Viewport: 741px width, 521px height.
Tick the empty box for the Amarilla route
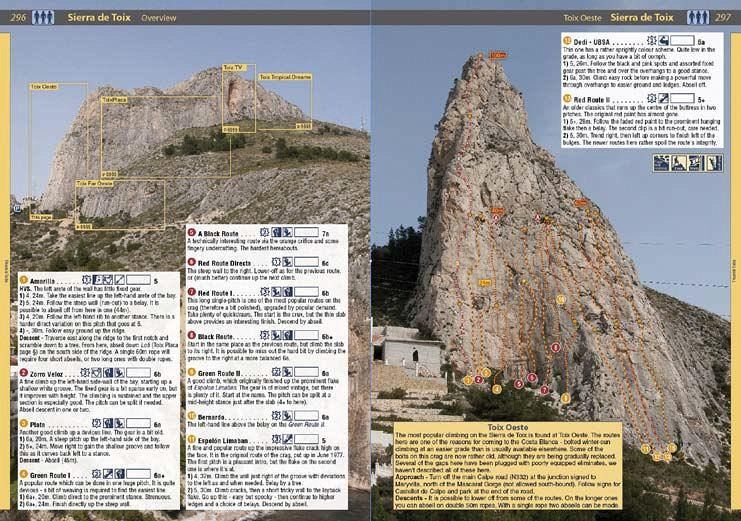pos(139,281)
